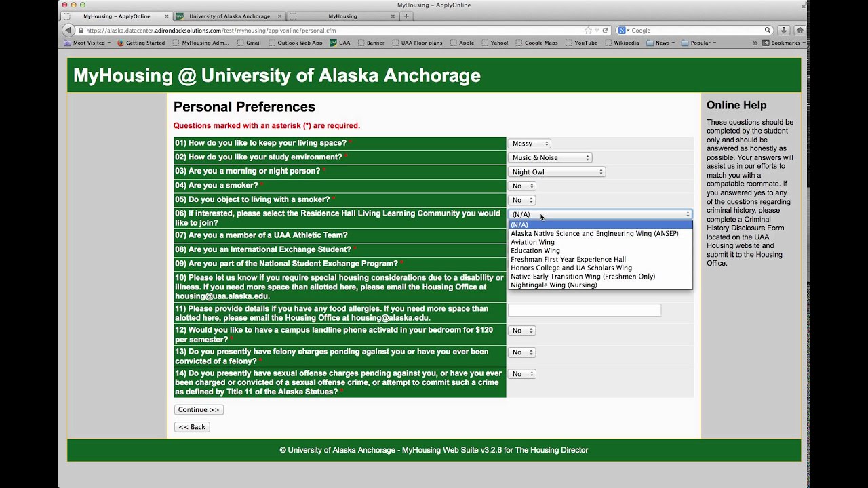Click the search magnifier icon
Screen dimensions: 868x488
(x=768, y=30)
